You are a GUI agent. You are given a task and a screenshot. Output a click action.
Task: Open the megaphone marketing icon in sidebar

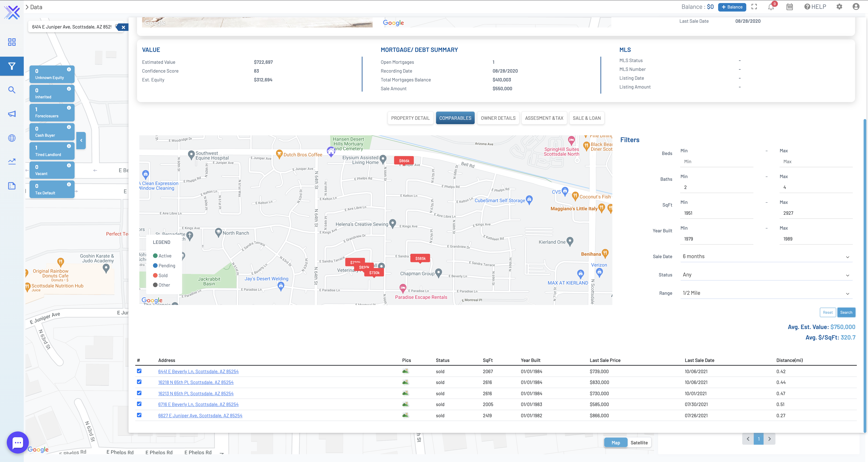pos(12,114)
